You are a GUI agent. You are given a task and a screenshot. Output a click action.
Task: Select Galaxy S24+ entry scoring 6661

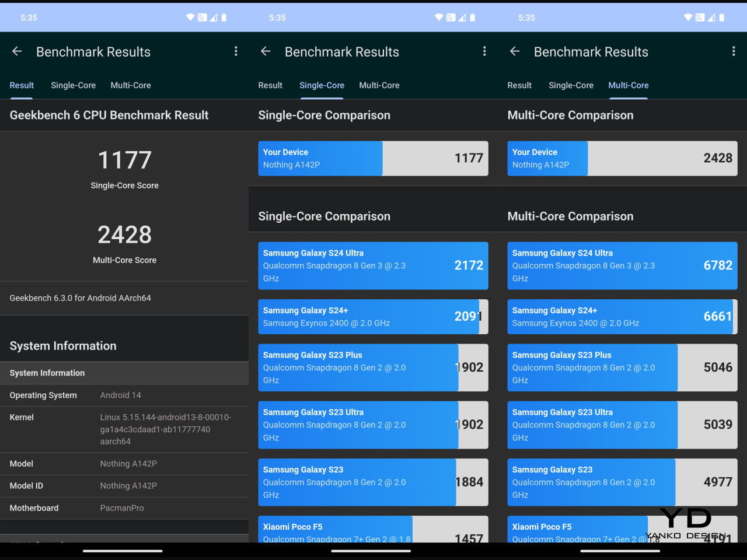coord(622,317)
